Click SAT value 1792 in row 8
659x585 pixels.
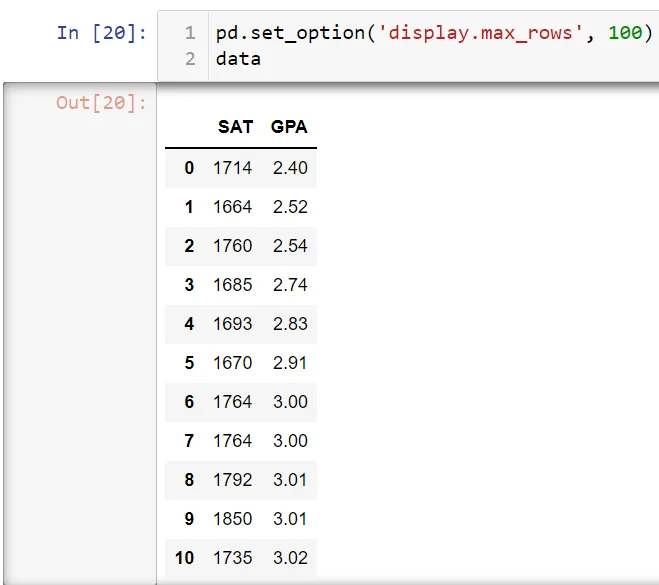[233, 480]
